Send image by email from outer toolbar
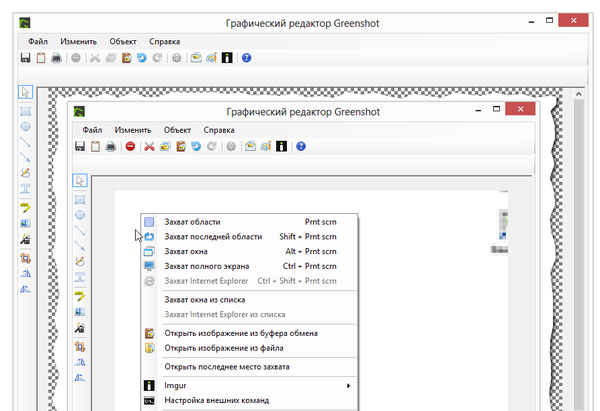The width and height of the screenshot is (600, 411). tap(196, 58)
